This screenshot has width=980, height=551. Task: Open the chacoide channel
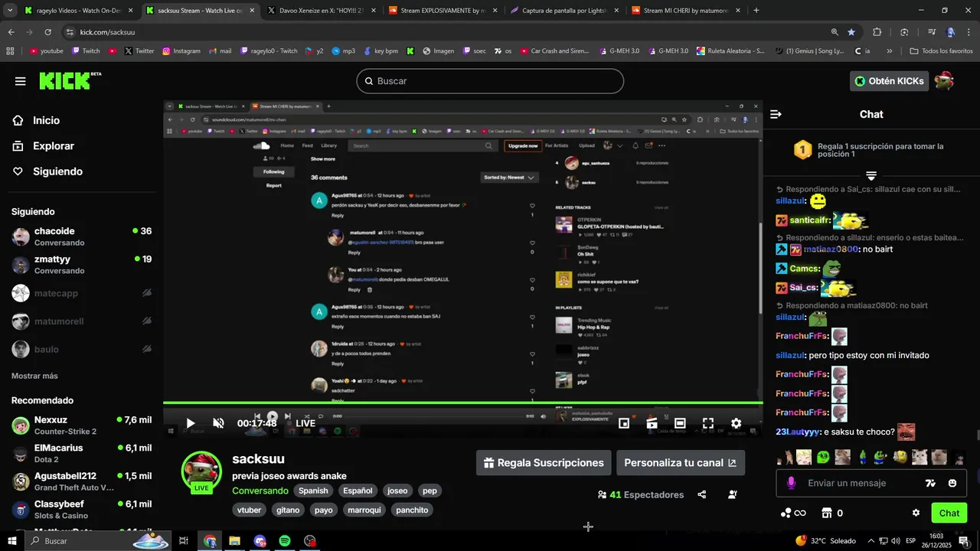click(81, 236)
